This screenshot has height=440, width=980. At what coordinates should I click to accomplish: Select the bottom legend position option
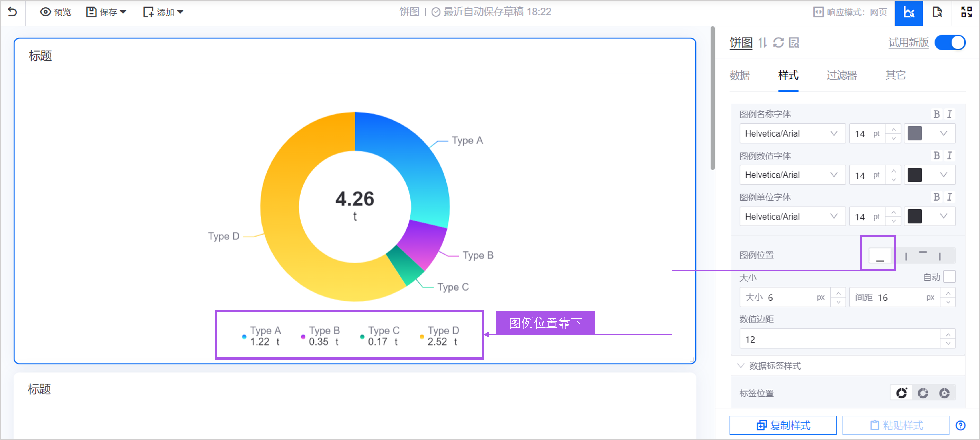[x=880, y=255]
